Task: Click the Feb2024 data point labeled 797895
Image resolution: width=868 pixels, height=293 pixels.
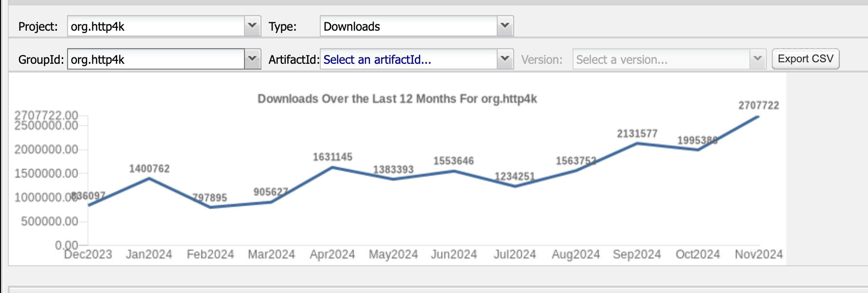Action: point(210,207)
